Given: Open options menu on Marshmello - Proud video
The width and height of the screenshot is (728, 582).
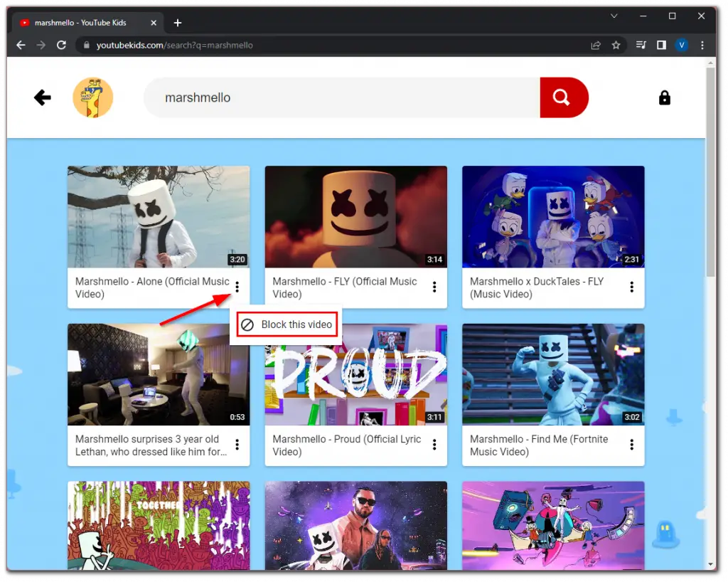Looking at the screenshot, I should point(434,445).
